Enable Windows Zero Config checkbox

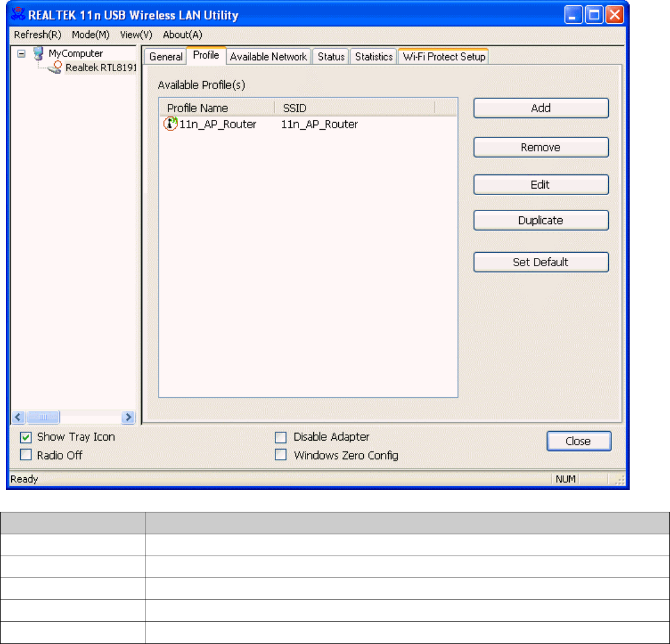281,455
